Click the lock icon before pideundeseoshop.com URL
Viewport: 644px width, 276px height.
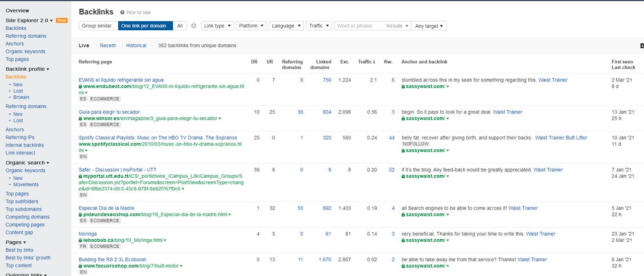(80, 215)
